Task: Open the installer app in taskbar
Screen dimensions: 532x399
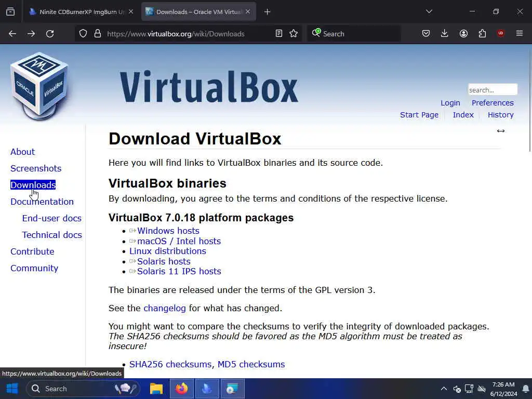Action: point(232,389)
